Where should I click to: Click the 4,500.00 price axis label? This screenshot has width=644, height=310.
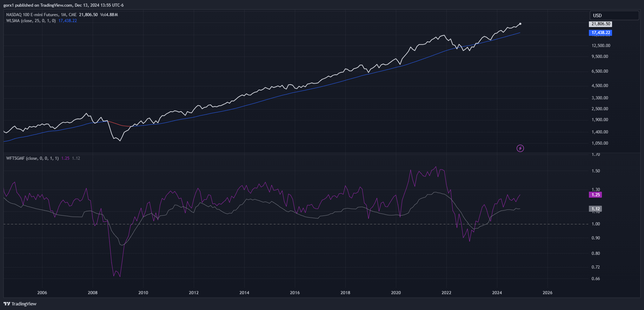[600, 86]
